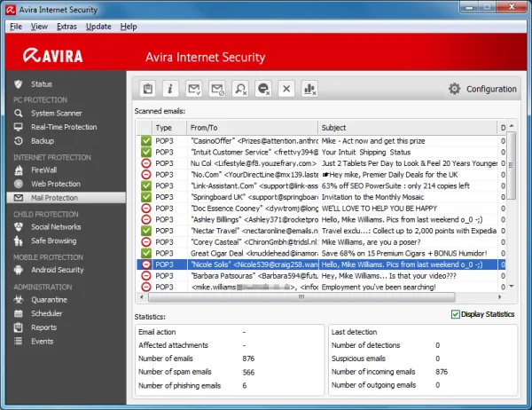Toggle the Display Statistics checkbox
This screenshot has width=532, height=410.
coord(456,314)
